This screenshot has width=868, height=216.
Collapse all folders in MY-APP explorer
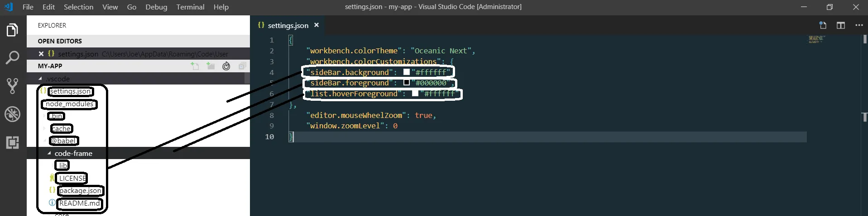tap(242, 66)
